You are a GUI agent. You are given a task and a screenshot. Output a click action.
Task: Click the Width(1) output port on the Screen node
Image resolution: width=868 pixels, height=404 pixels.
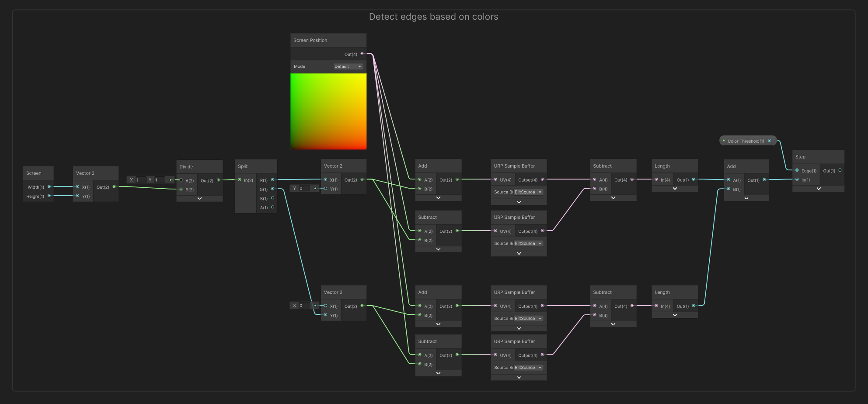(x=49, y=186)
